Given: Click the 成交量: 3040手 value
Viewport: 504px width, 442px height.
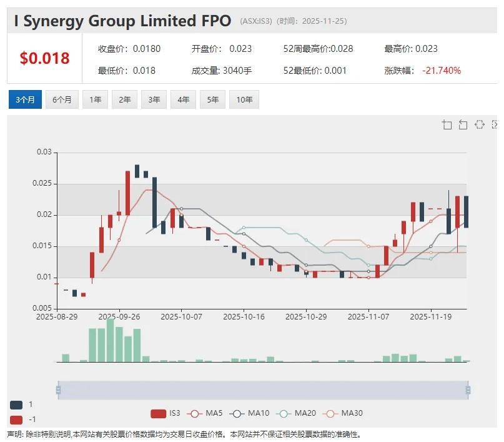Looking at the screenshot, I should [222, 71].
